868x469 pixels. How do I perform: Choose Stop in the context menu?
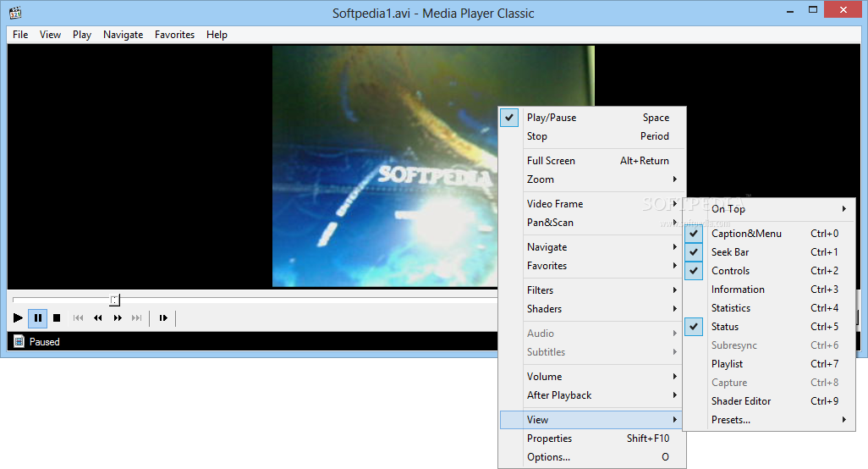click(x=592, y=136)
